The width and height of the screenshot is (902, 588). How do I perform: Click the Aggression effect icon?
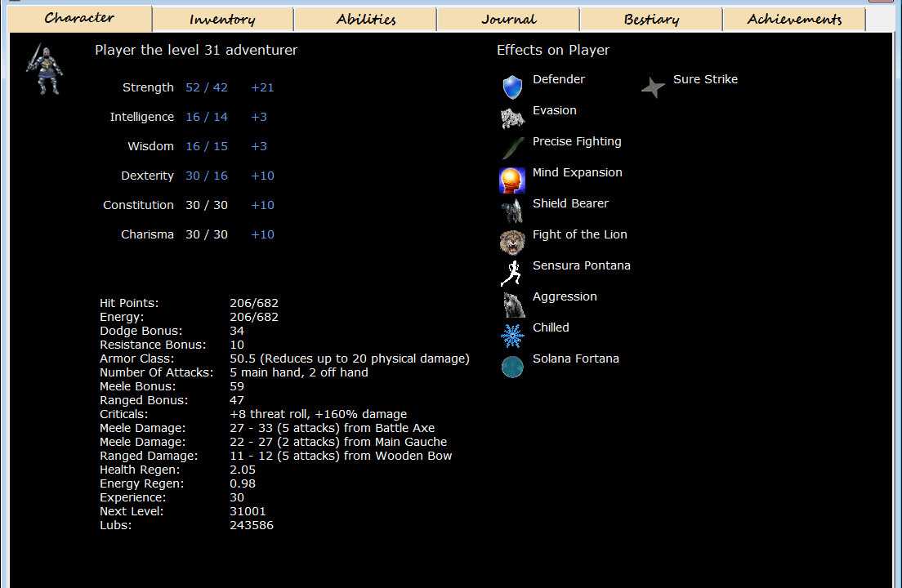pos(512,304)
